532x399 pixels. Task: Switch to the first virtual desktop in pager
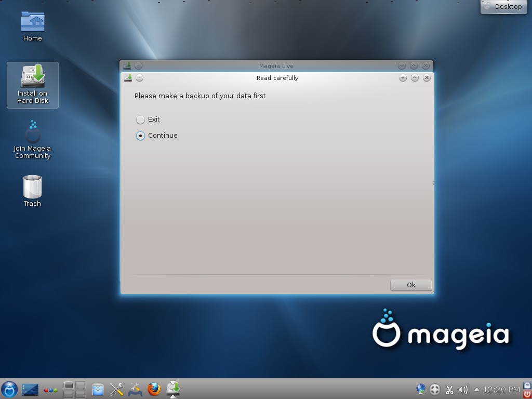[69, 385]
